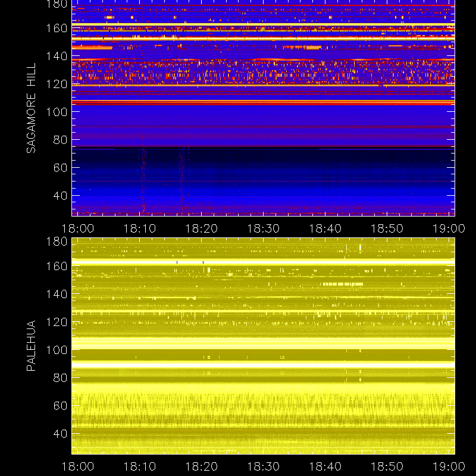Click 19:00 label below Palehua plot
476x476 pixels.
pyautogui.click(x=449, y=466)
